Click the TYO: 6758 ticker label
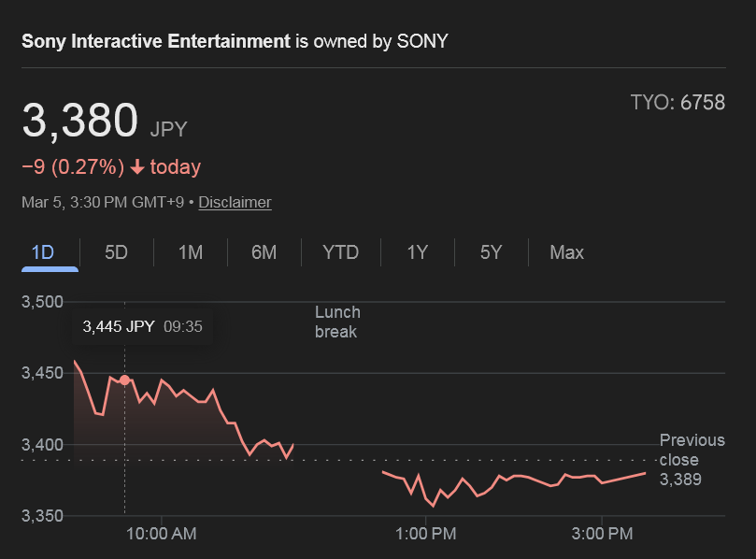756x559 pixels. pyautogui.click(x=678, y=103)
